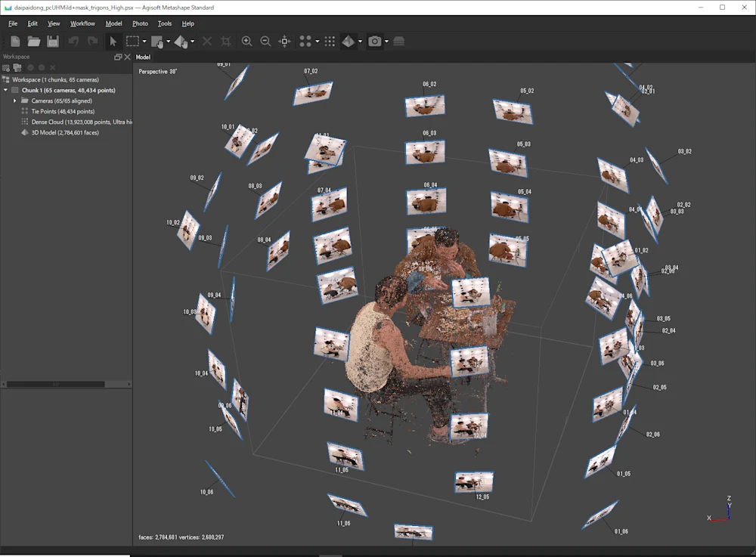
Task: Open a project with the folder icon
Action: point(34,42)
